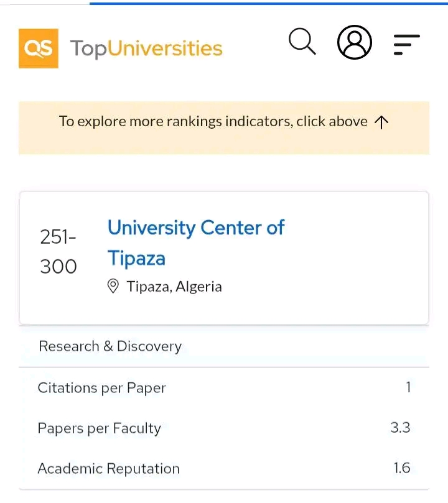This screenshot has height=503, width=448.
Task: Click the 251-300 rank label
Action: (58, 252)
